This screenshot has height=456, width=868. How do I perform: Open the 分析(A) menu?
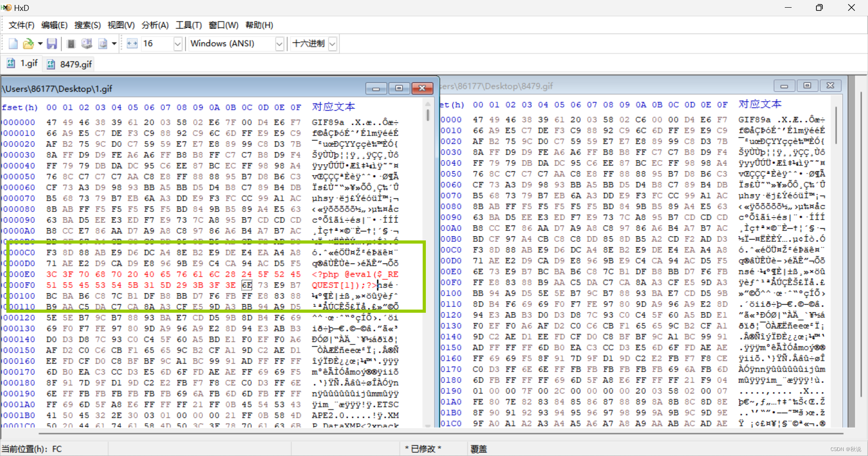click(x=155, y=25)
